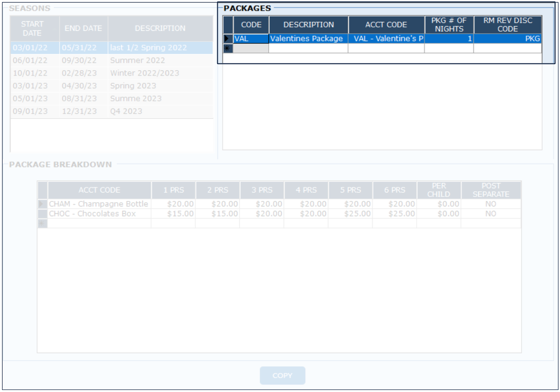Viewport: 560px width, 392px height.
Task: Click the COPY button
Action: point(282,376)
